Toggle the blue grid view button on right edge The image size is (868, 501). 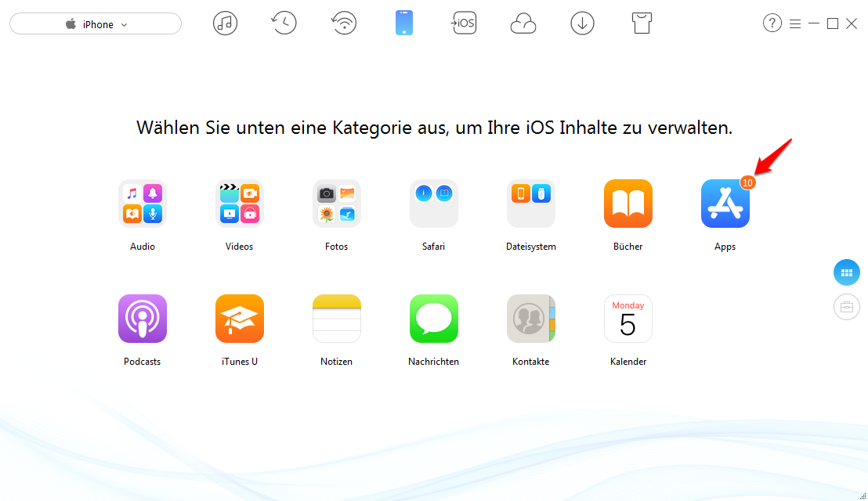point(846,272)
